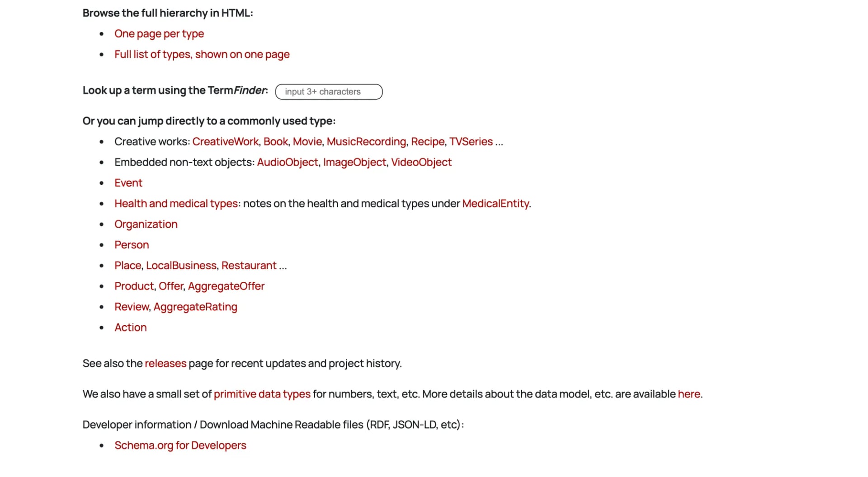The height and width of the screenshot is (477, 868).
Task: Click the ImageObject link
Action: click(x=354, y=162)
